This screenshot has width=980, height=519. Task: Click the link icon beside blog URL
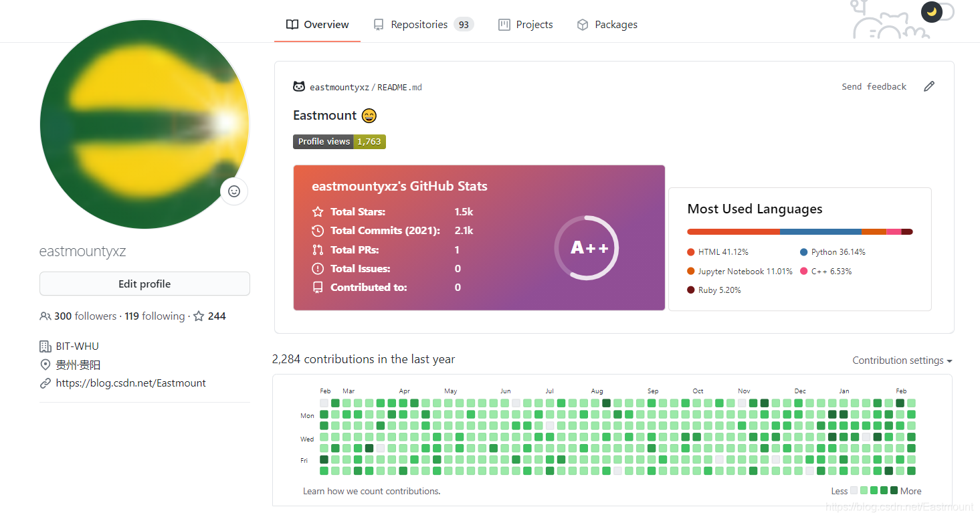(x=45, y=383)
